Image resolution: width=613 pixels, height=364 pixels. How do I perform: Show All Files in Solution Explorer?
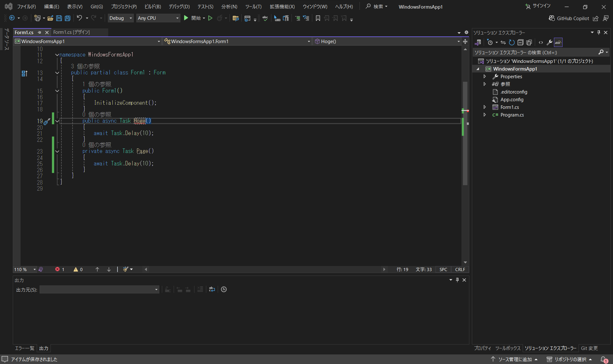529,42
